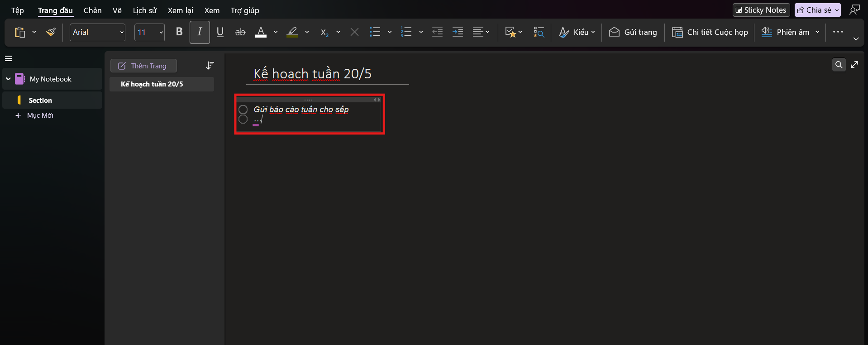Toggle Strikethrough formatting
The image size is (868, 345).
tap(240, 32)
